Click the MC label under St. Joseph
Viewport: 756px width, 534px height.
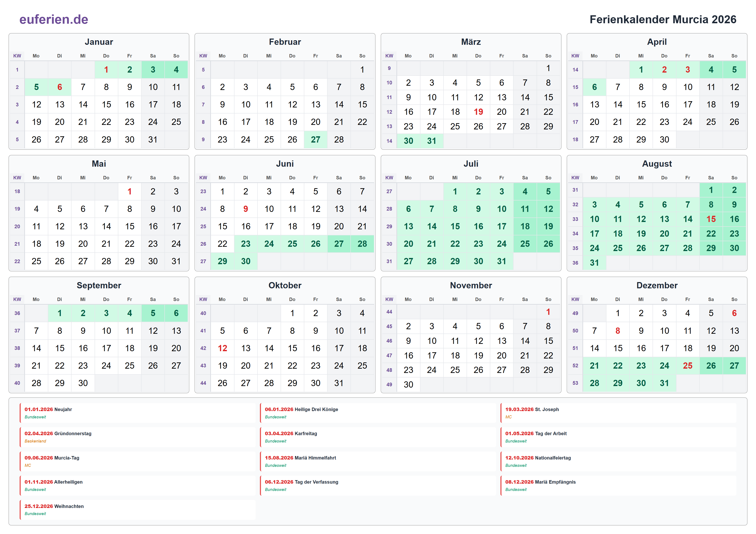coord(508,417)
